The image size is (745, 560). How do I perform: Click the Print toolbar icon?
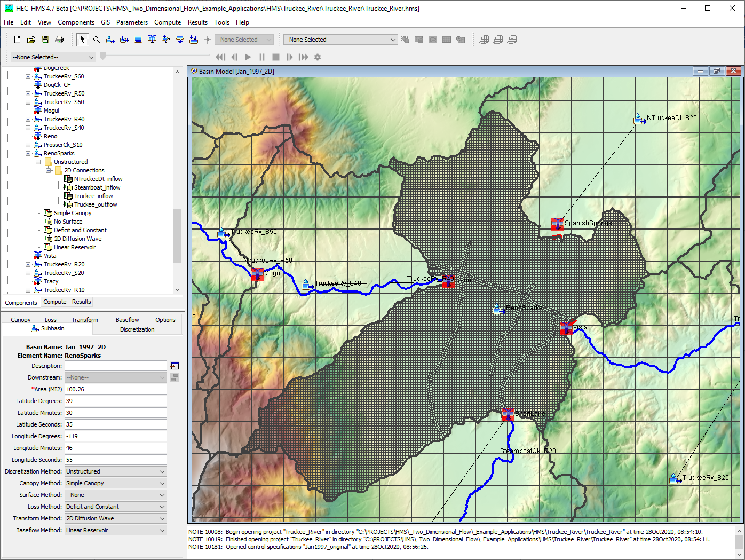click(x=59, y=40)
